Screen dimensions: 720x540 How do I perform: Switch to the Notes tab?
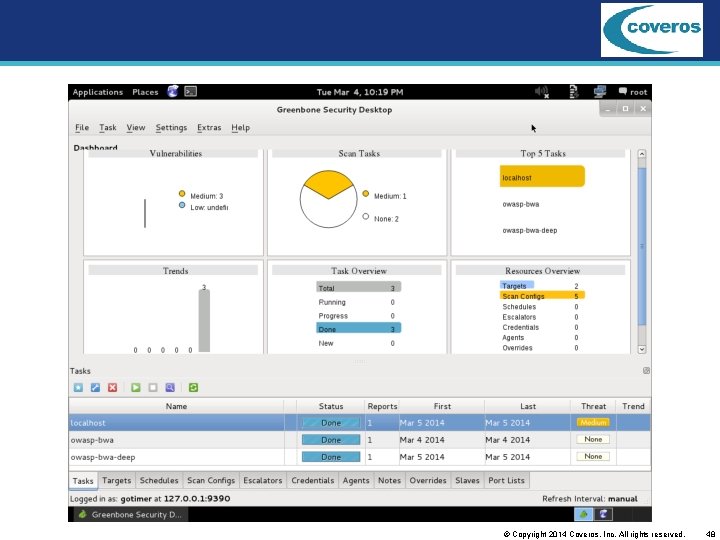(x=389, y=480)
